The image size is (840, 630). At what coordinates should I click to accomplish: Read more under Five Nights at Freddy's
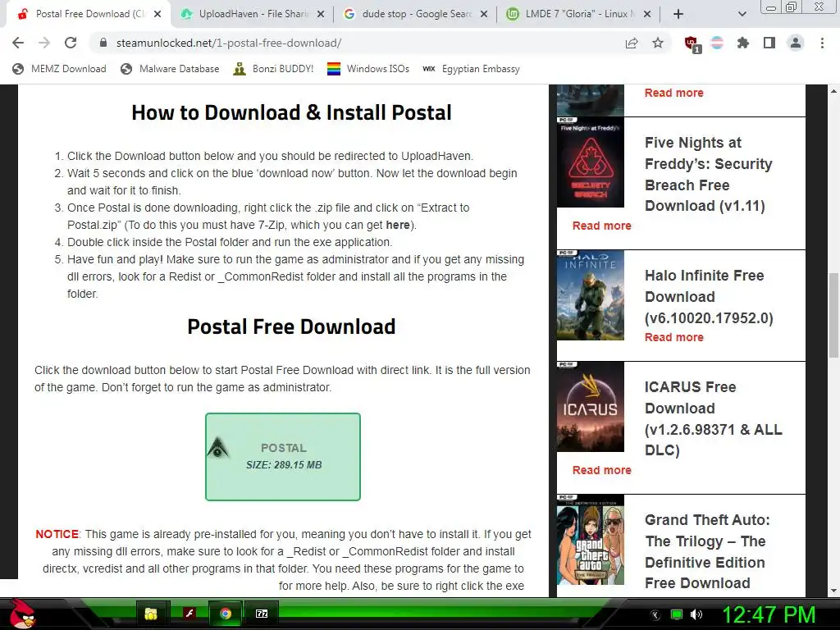coord(601,226)
